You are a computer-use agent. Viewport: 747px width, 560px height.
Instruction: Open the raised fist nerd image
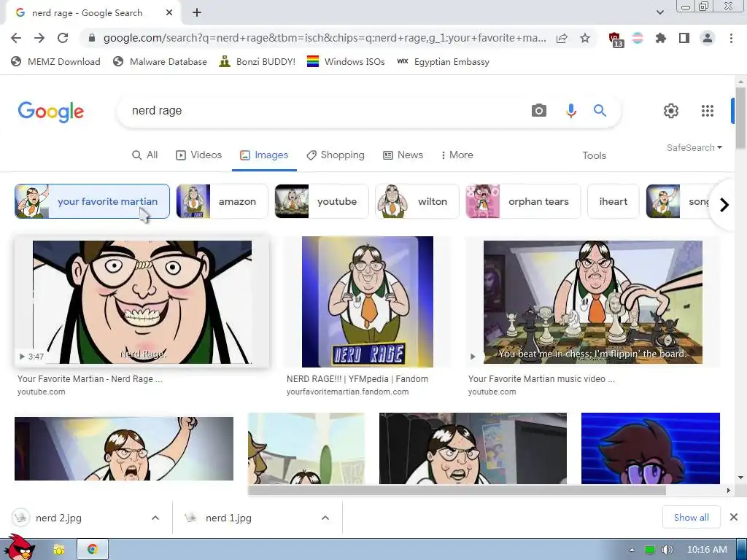pos(124,448)
